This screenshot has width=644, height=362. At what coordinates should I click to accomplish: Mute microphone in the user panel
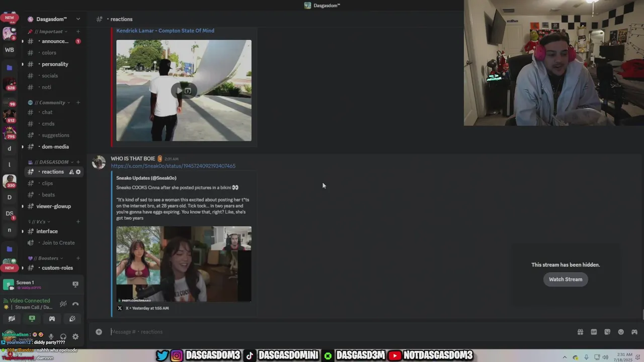point(51,337)
